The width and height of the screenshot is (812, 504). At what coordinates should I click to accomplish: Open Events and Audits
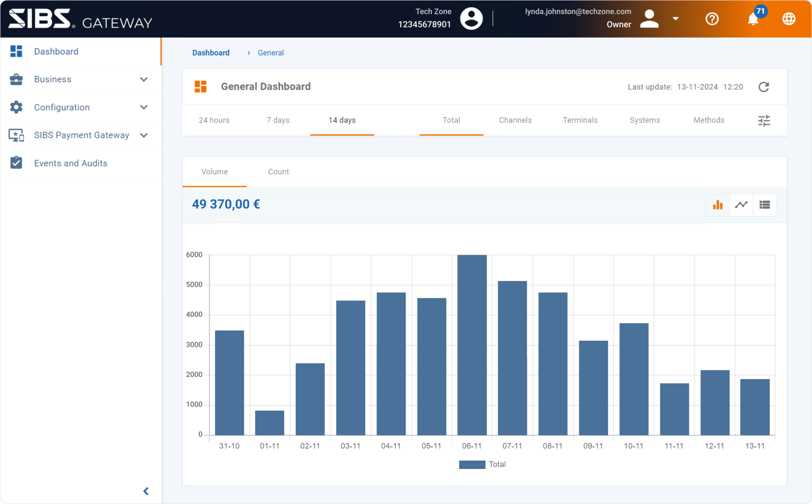[x=71, y=163]
